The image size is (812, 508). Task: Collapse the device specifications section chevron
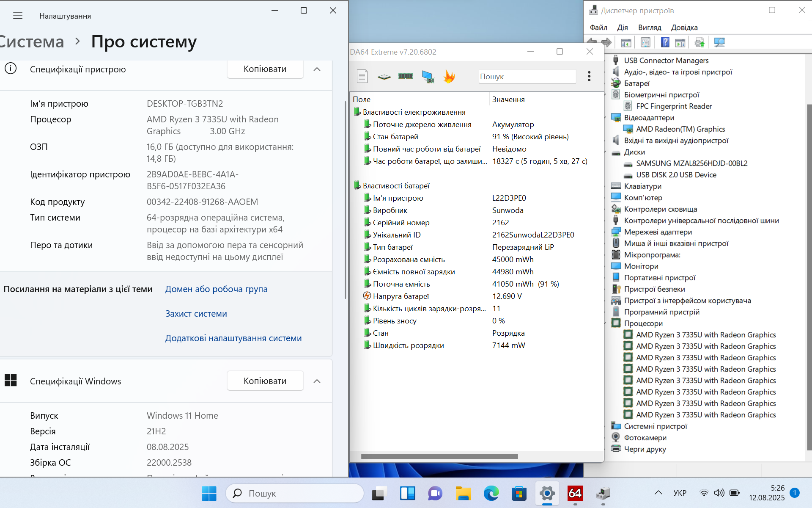[317, 69]
